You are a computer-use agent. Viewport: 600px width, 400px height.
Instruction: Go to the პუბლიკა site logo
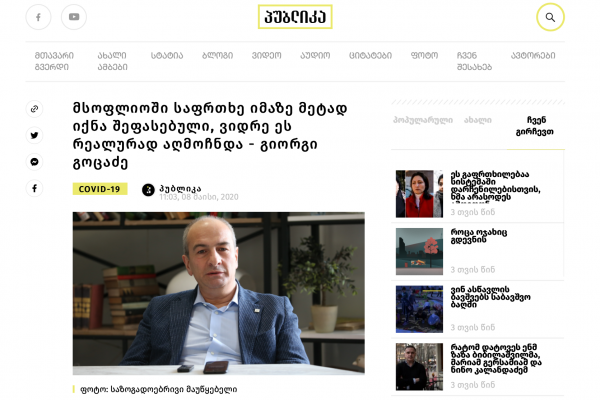point(295,17)
